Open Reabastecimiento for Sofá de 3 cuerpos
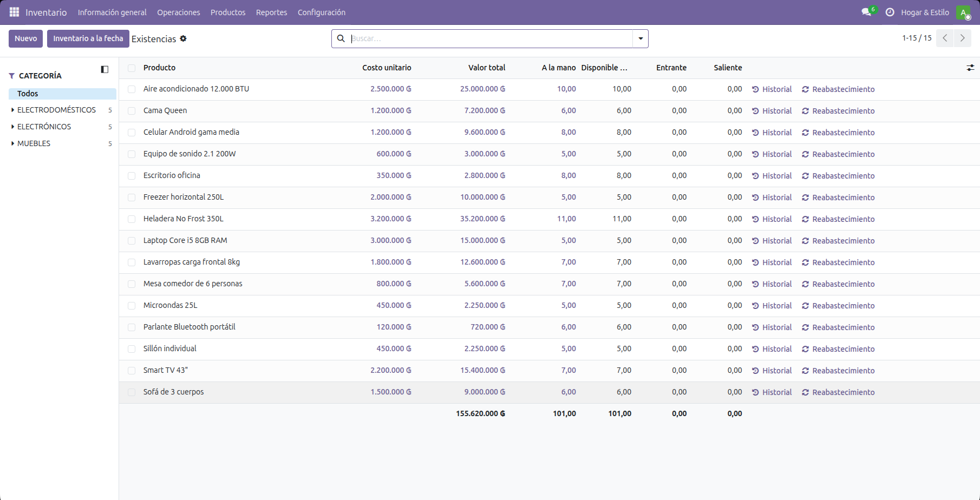Viewport: 980px width, 500px height. (838, 392)
